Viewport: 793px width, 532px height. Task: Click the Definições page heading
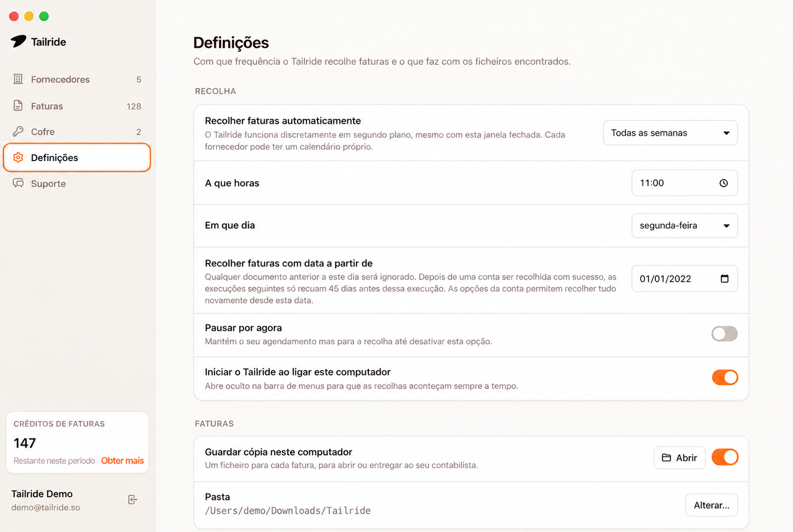(231, 43)
